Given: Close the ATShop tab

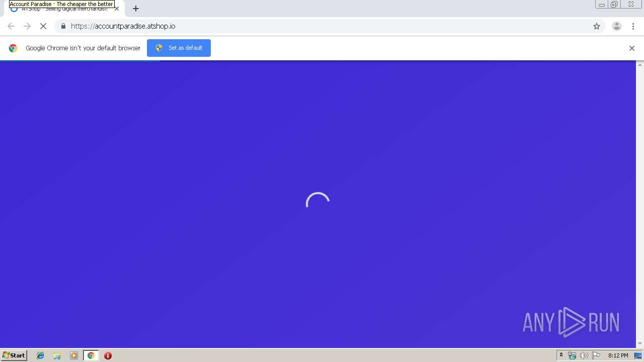Looking at the screenshot, I should (x=117, y=9).
